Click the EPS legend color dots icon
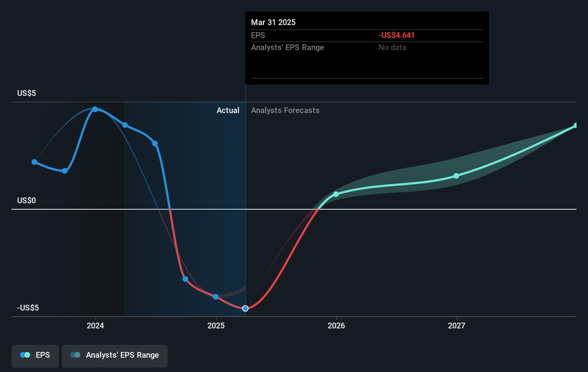Image resolution: width=588 pixels, height=372 pixels. pyautogui.click(x=25, y=355)
